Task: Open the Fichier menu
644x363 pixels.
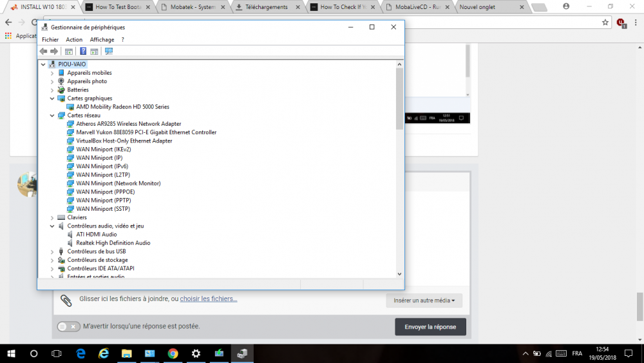Action: click(x=50, y=40)
